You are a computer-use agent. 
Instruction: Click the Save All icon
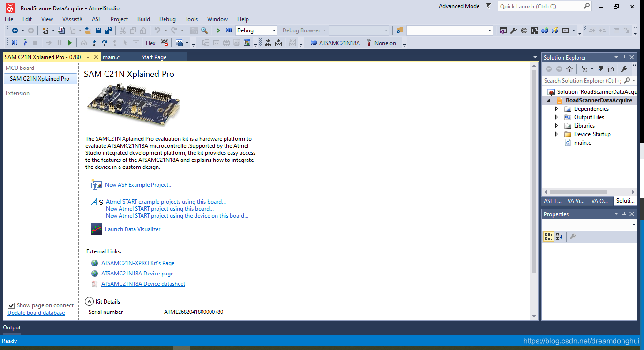(109, 30)
